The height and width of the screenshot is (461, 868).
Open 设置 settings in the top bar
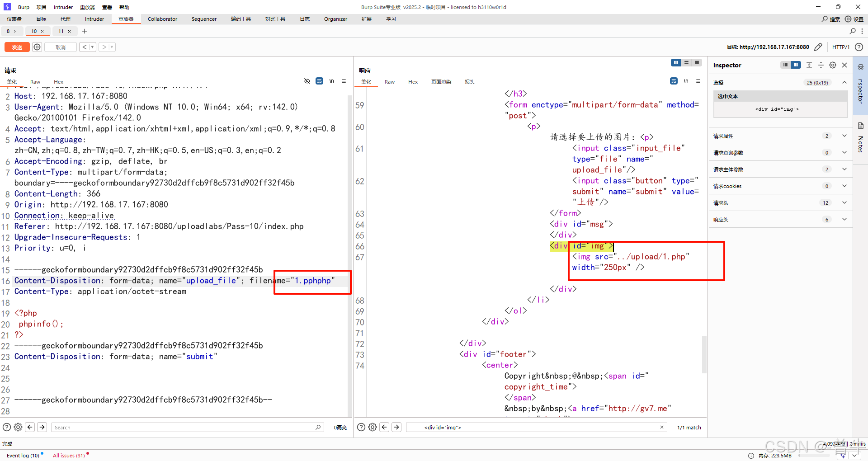point(854,19)
